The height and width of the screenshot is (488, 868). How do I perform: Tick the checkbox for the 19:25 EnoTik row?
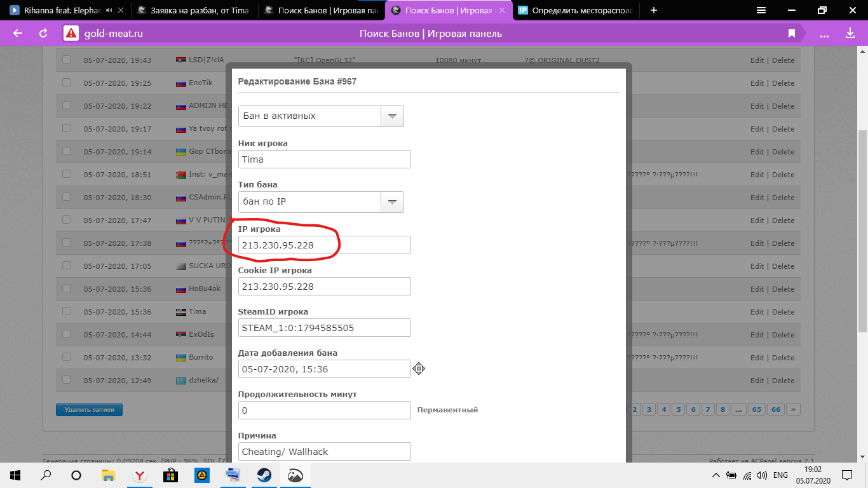pos(66,83)
